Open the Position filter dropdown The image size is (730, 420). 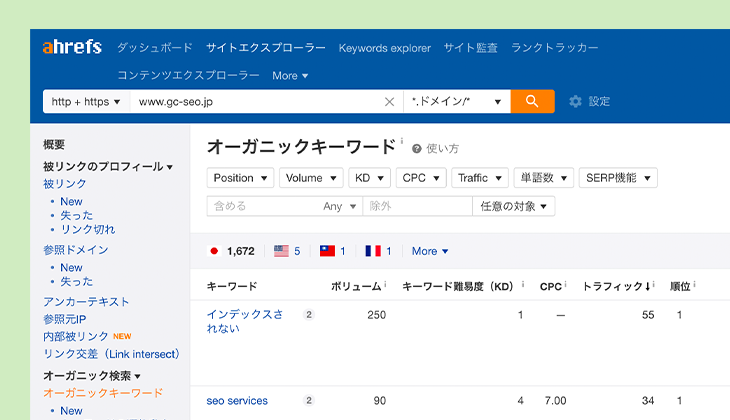tap(240, 178)
